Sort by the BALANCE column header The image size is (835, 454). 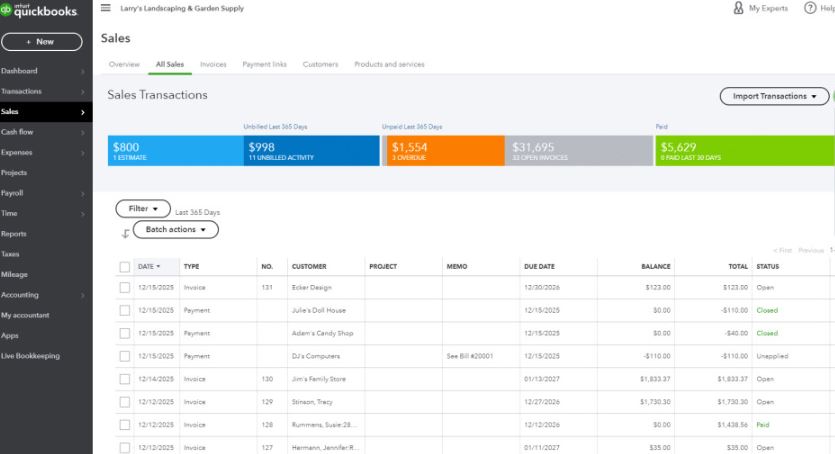click(656, 267)
